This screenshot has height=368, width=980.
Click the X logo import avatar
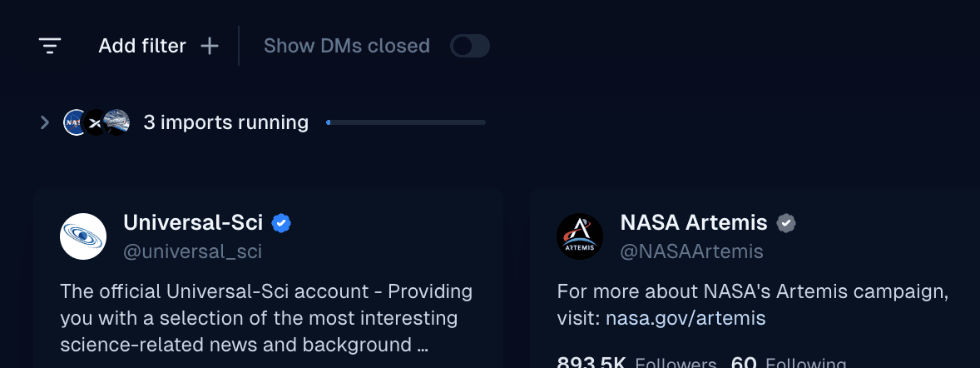[x=96, y=123]
